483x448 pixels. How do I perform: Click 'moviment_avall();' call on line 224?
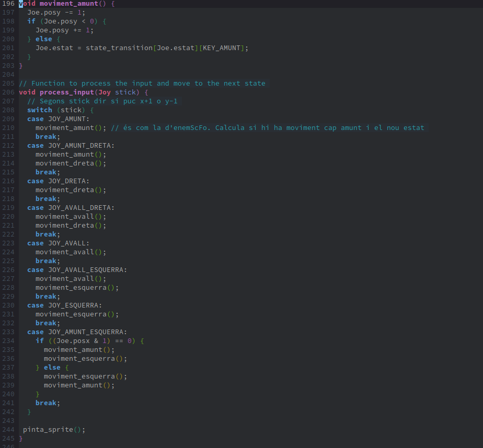pyautogui.click(x=71, y=252)
